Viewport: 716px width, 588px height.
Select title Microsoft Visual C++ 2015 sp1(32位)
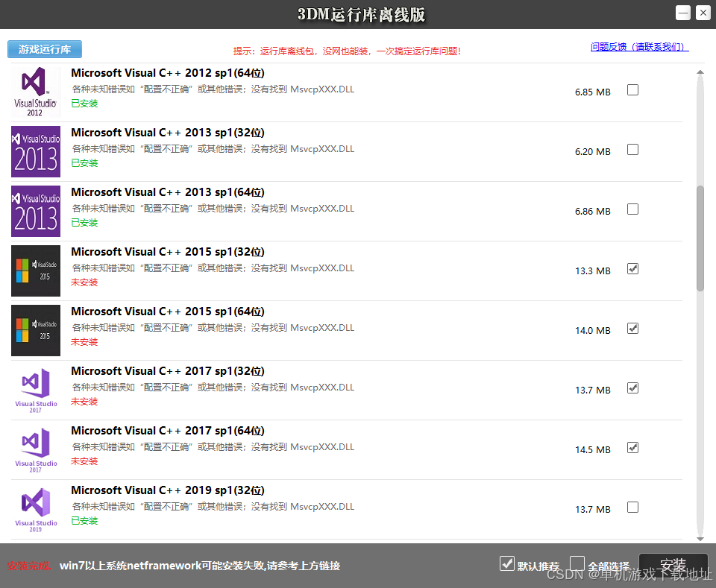tap(168, 252)
